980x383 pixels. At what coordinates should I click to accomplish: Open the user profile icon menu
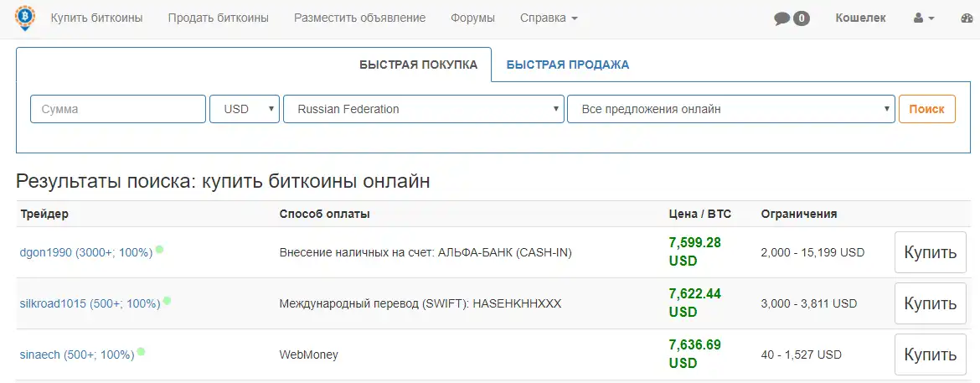924,18
